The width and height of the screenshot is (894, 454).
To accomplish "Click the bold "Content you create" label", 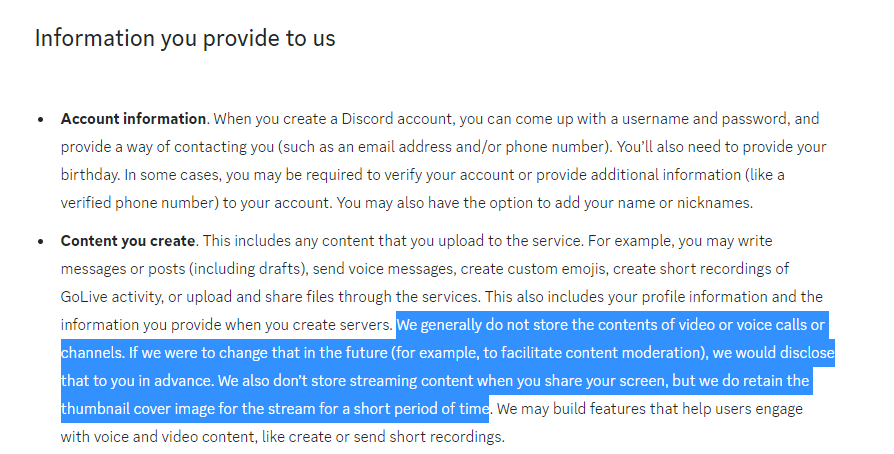I will tap(128, 241).
